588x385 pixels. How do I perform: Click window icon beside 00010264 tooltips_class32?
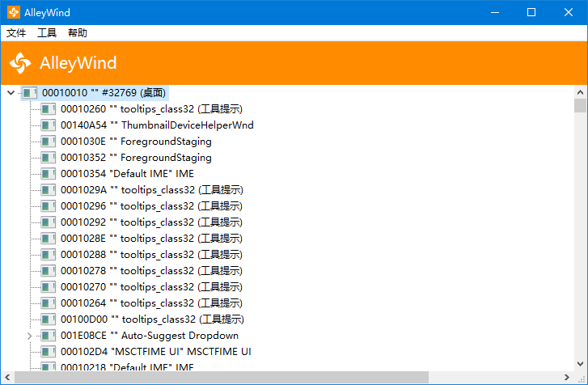(49, 302)
